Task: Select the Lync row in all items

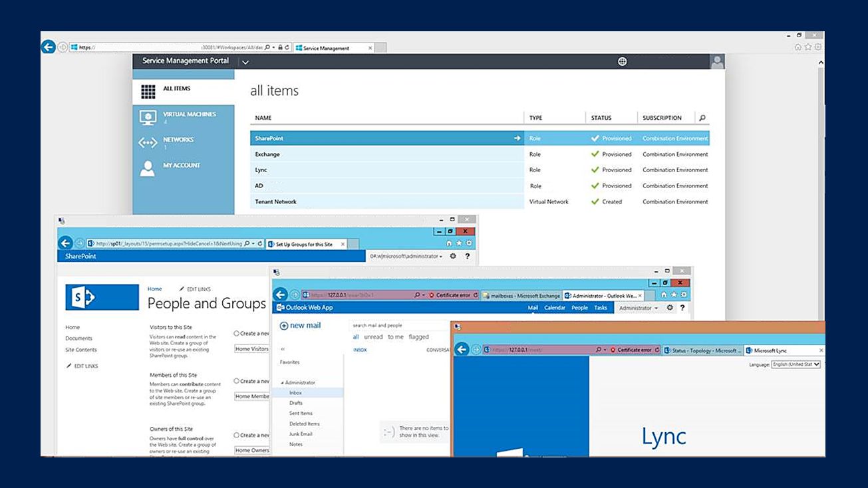Action: tap(480, 170)
